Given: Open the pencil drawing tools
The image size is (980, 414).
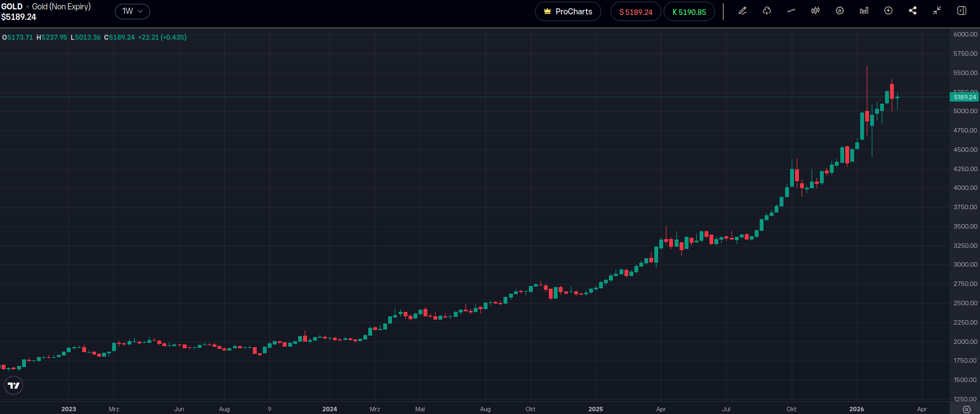Looking at the screenshot, I should click(743, 11).
